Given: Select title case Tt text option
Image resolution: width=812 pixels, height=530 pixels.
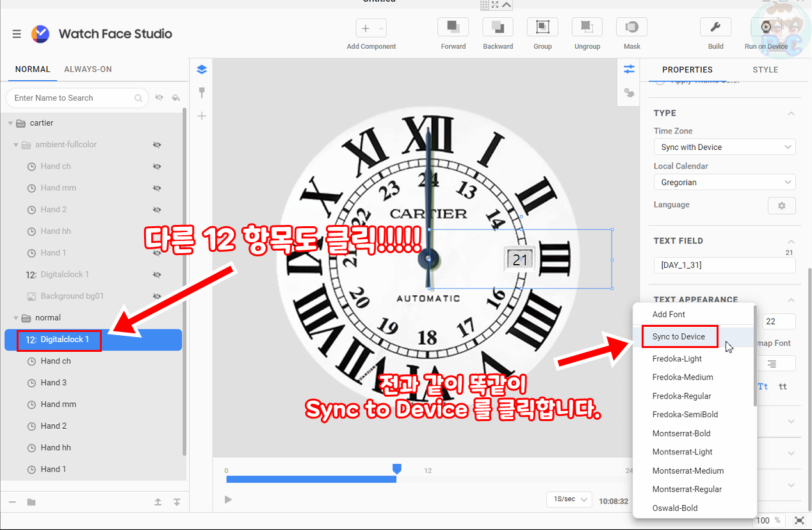Looking at the screenshot, I should tap(763, 386).
